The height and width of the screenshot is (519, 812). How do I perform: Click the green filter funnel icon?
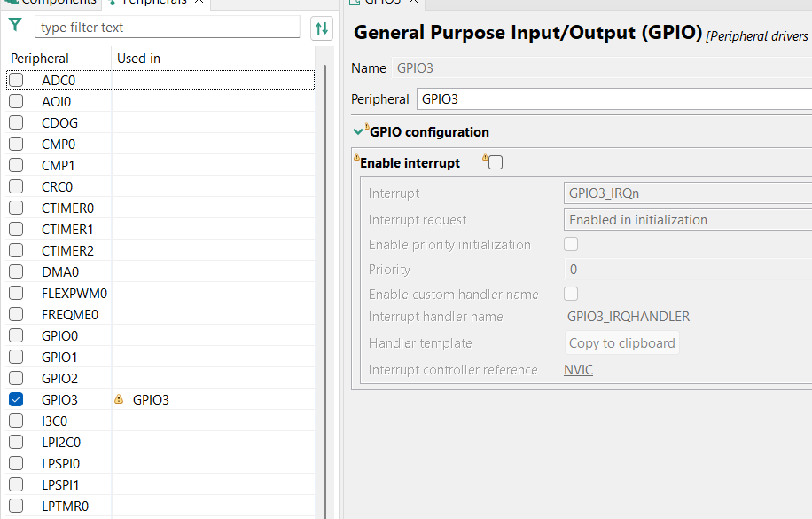[15, 26]
